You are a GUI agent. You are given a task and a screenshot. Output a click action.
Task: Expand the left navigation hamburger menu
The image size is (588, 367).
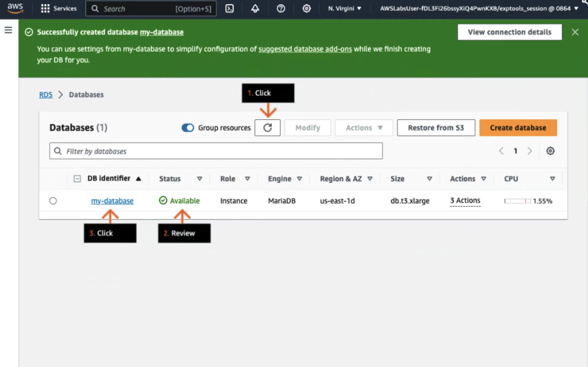8,30
